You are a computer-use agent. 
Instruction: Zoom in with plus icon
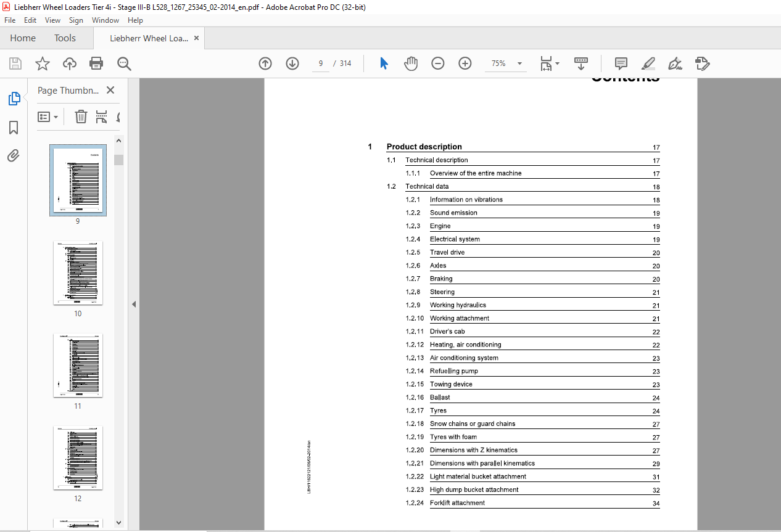click(x=465, y=63)
